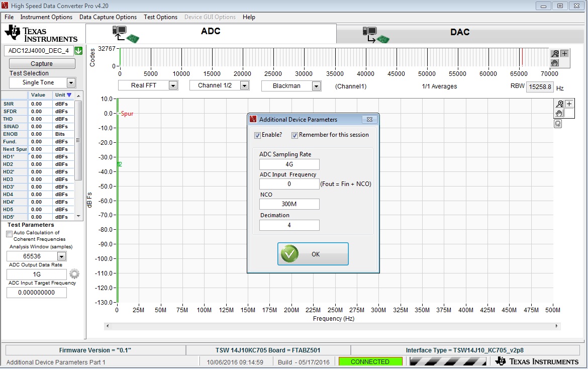The width and height of the screenshot is (588, 369).
Task: Open the Channel 1/2 dropdown
Action: click(244, 85)
